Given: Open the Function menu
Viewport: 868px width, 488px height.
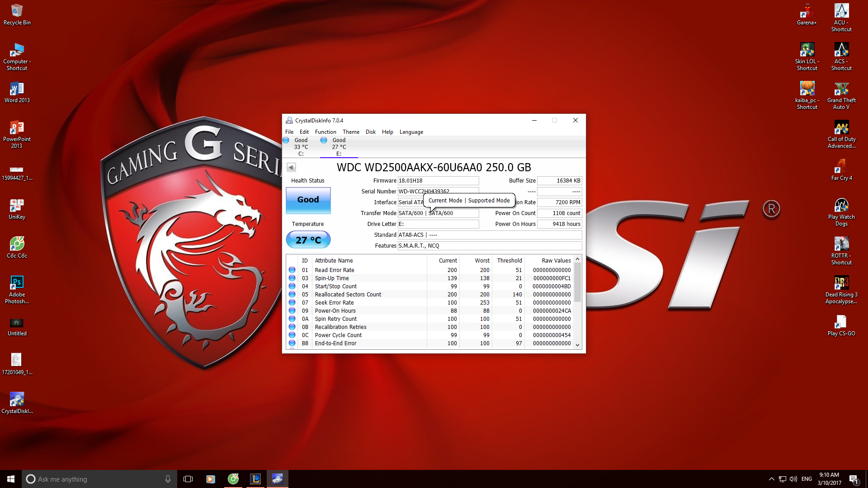Looking at the screenshot, I should click(x=325, y=132).
